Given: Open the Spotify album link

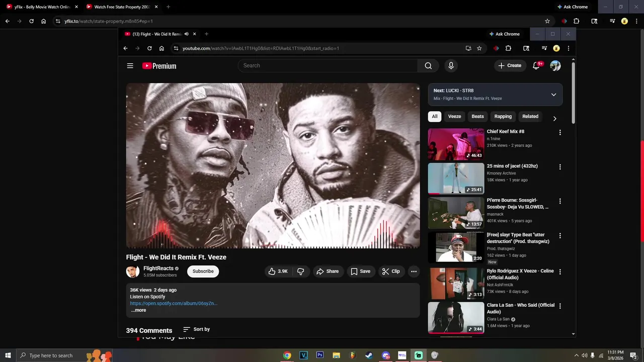Looking at the screenshot, I should point(174,304).
